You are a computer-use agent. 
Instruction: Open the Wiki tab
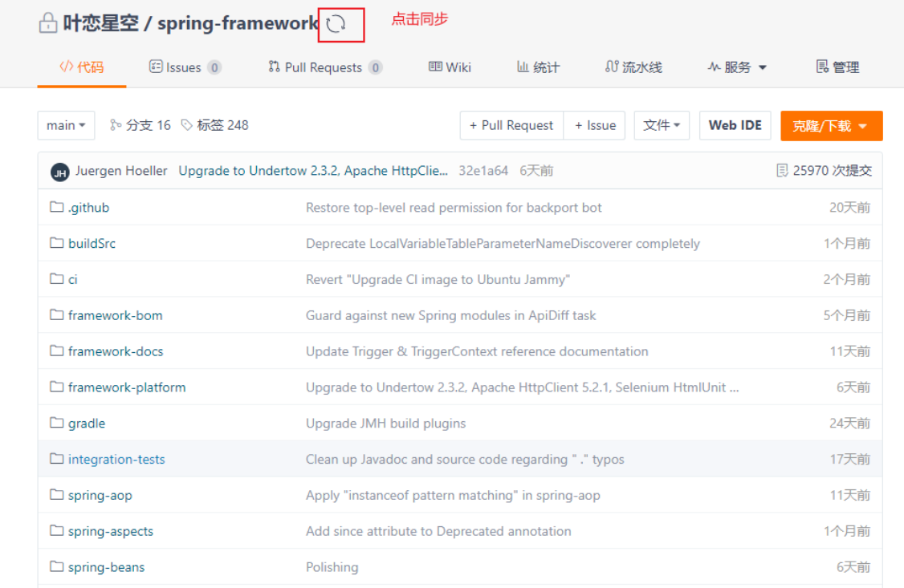tap(450, 67)
